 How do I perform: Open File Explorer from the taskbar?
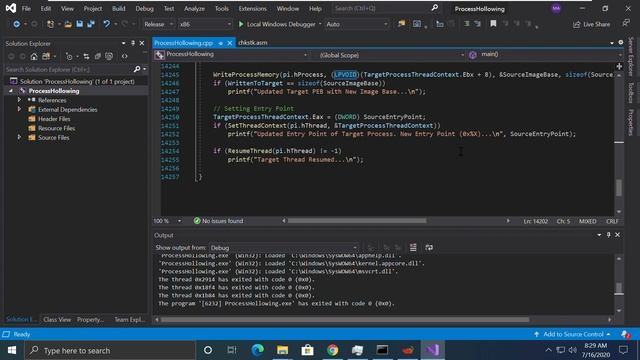click(x=282, y=350)
